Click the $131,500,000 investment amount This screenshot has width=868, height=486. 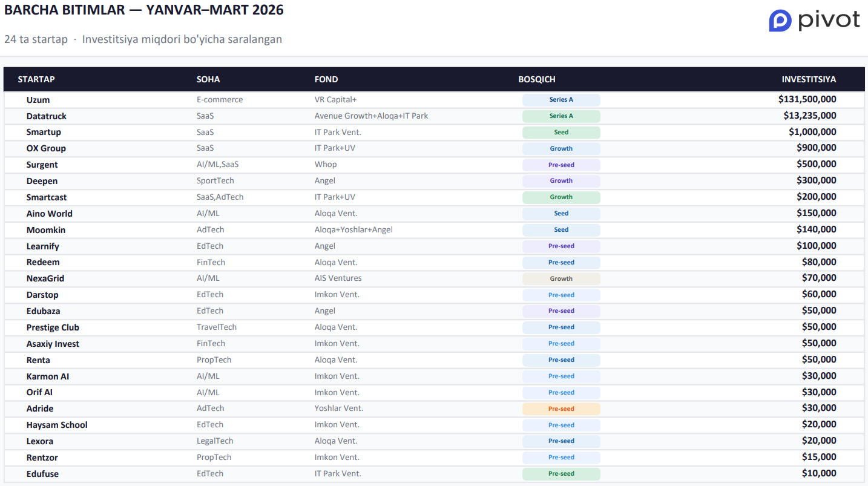pyautogui.click(x=807, y=99)
